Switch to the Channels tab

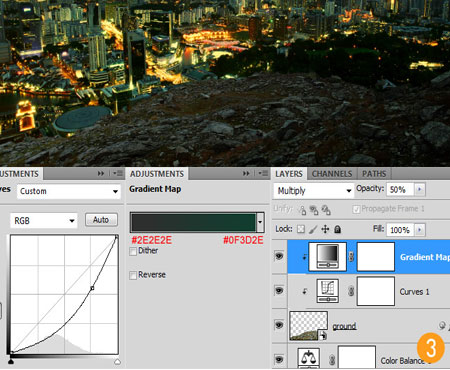[x=332, y=174]
